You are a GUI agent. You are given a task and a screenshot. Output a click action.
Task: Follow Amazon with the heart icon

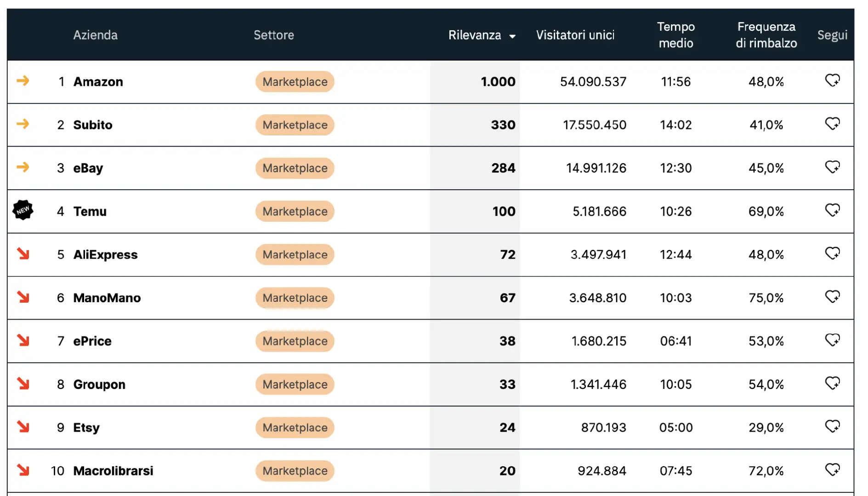click(x=832, y=81)
